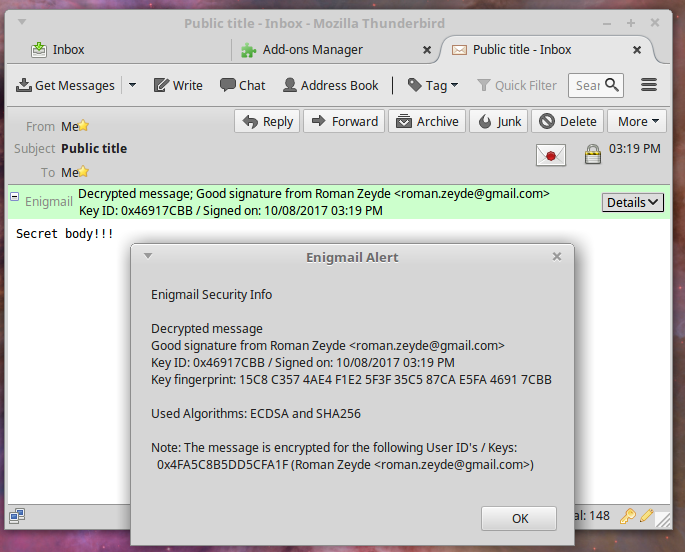This screenshot has height=552, width=685.
Task: Click the star next to From Me
Action: (83, 126)
